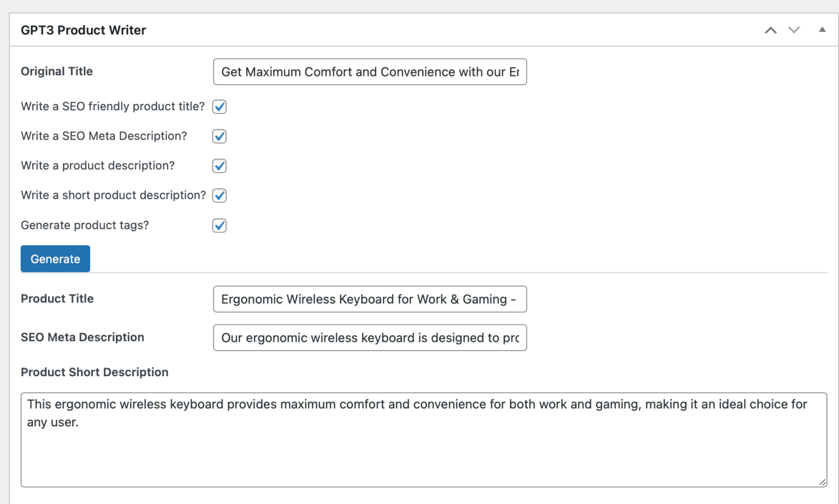
Task: Click the "Original Title" label
Action: [x=57, y=72]
